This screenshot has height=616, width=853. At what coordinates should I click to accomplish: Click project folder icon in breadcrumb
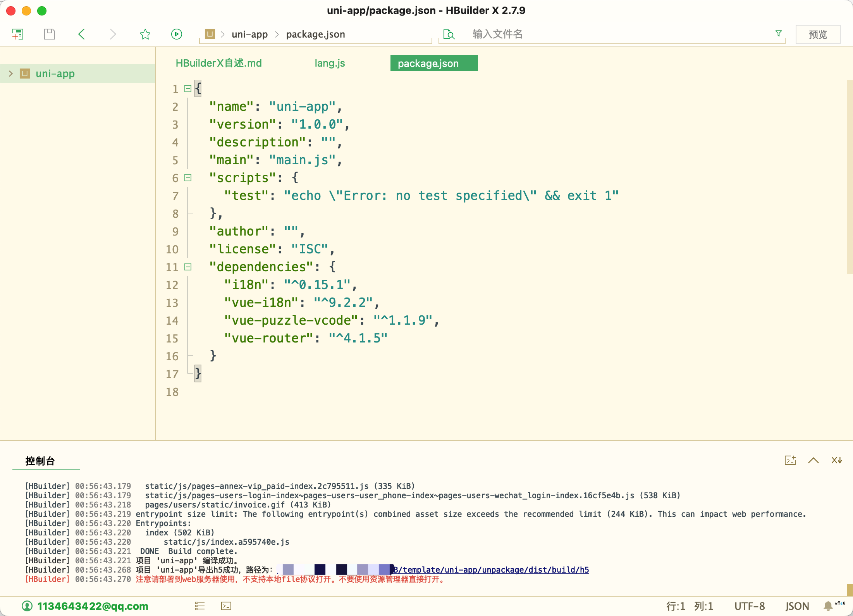210,34
